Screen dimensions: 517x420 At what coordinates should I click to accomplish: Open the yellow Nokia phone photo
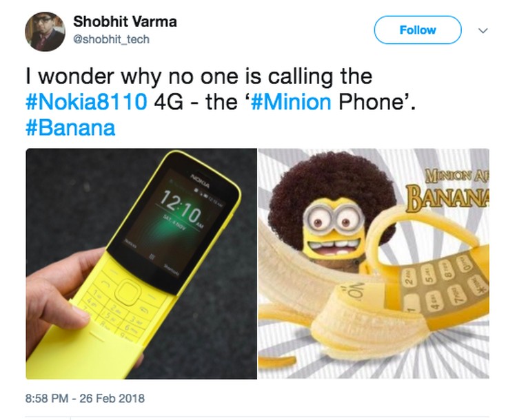(x=141, y=264)
